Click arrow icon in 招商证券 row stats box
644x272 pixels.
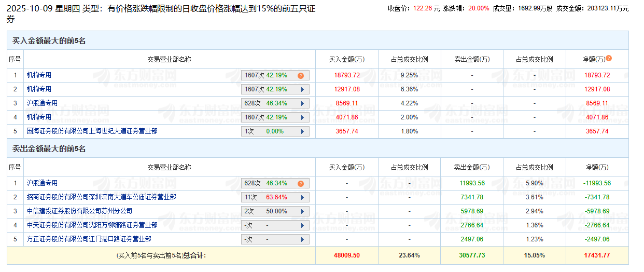click(x=302, y=198)
